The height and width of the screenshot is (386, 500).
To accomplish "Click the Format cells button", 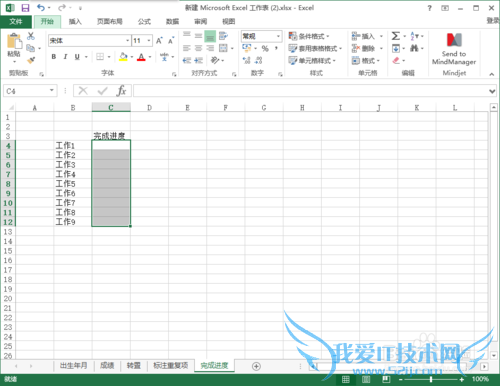I will click(365, 61).
